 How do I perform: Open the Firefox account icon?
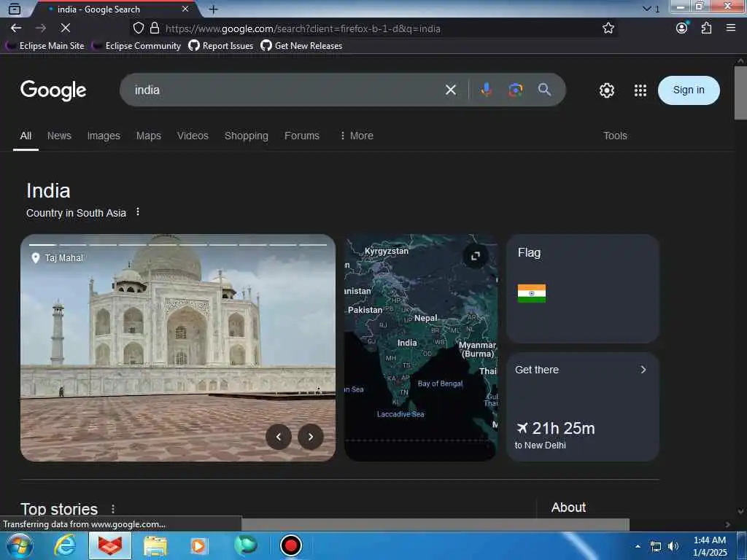click(x=682, y=28)
